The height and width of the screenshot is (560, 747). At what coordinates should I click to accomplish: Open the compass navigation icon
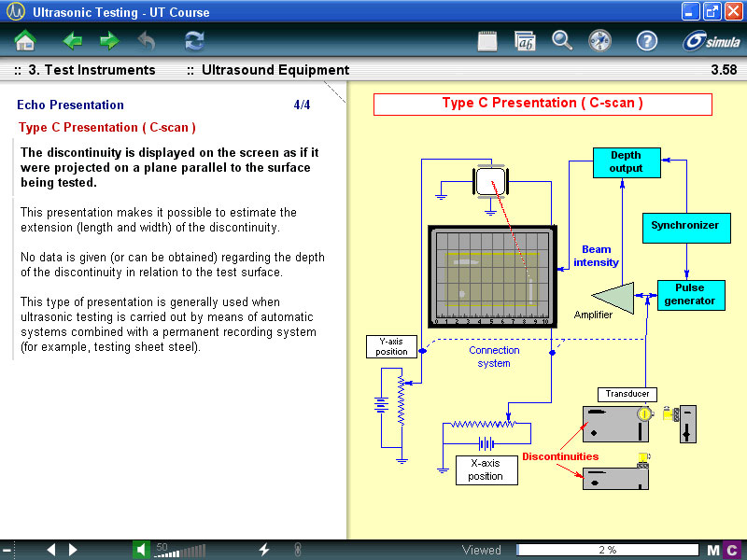coord(599,41)
